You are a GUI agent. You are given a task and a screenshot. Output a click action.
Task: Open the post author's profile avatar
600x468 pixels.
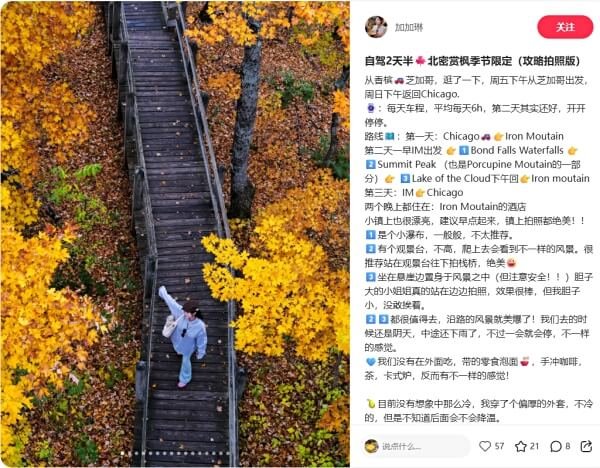(x=376, y=27)
